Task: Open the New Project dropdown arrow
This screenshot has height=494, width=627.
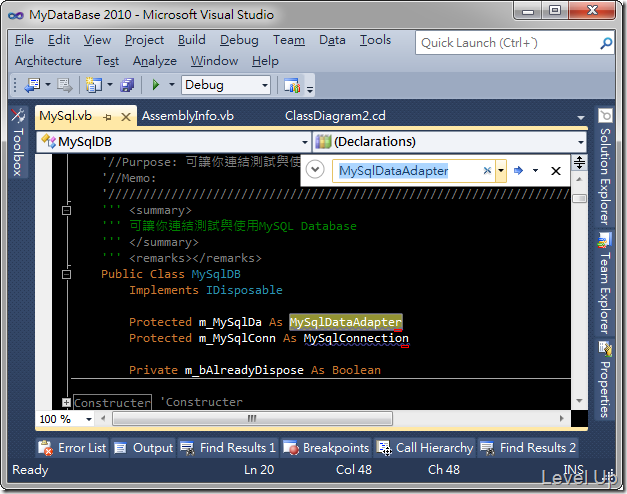Action: [x=110, y=84]
